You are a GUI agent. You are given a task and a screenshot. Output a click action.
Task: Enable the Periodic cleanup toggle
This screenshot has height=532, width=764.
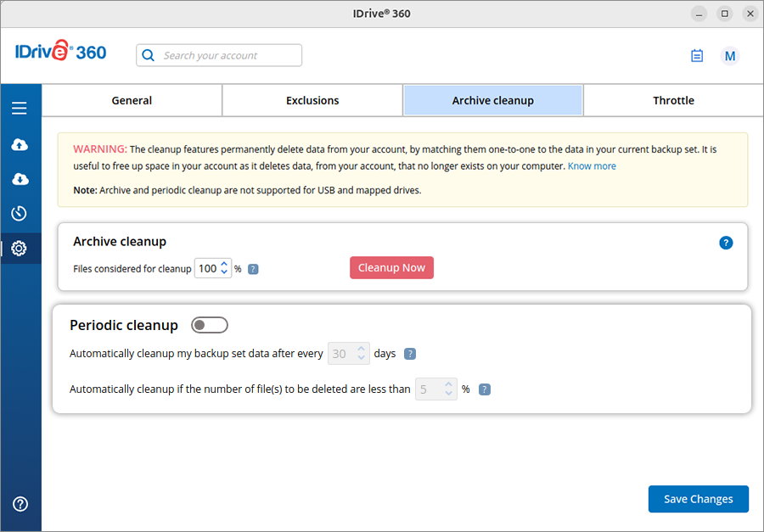(210, 325)
